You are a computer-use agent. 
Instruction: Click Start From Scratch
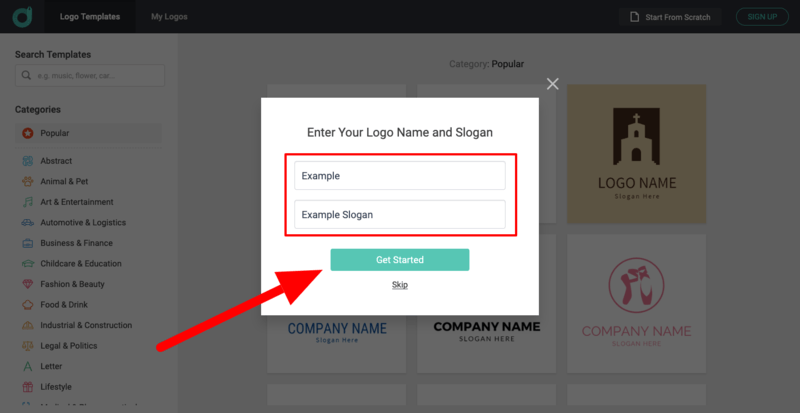point(671,17)
